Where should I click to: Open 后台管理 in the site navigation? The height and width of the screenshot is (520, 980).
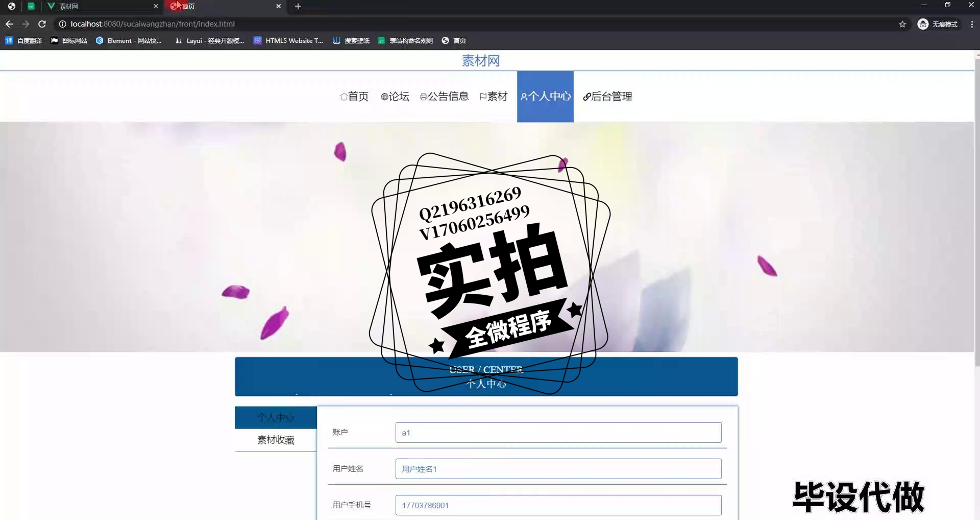[607, 97]
